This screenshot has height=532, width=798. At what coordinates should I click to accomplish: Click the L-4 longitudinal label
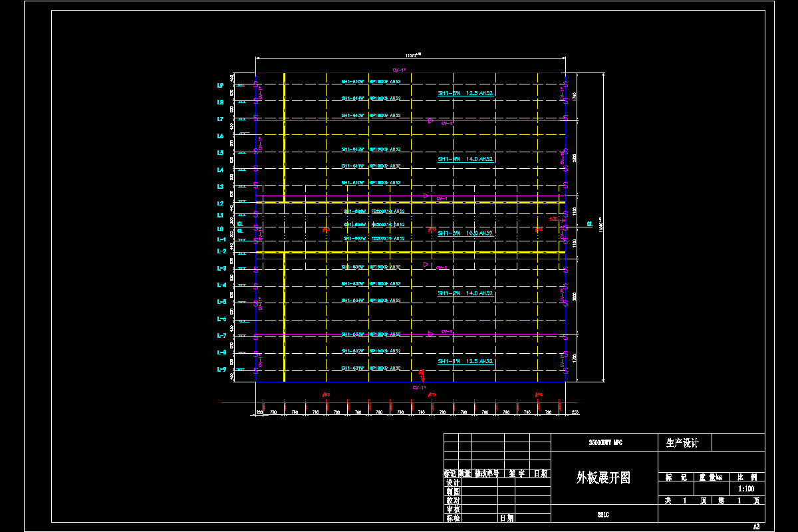point(221,285)
